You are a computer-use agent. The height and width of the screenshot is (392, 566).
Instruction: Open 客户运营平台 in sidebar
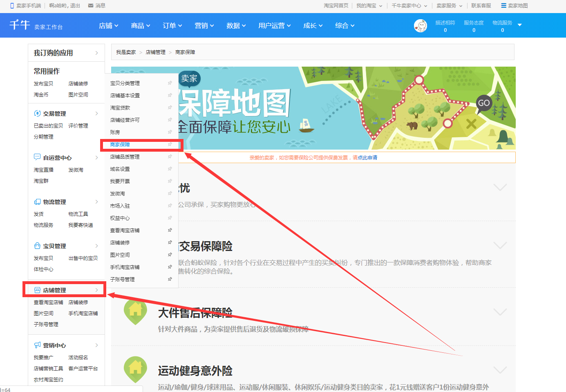pyautogui.click(x=83, y=369)
